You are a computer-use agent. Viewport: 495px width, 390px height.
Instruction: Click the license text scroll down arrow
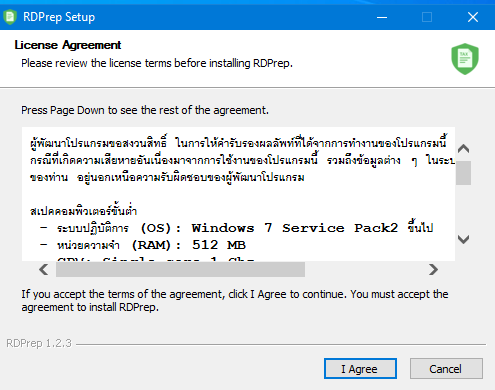coord(464,239)
